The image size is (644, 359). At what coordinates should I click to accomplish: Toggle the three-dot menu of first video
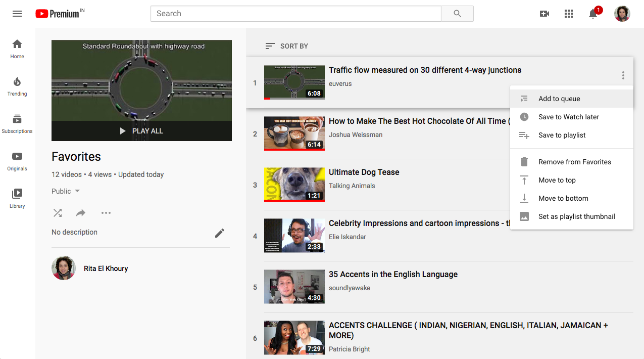click(x=623, y=75)
